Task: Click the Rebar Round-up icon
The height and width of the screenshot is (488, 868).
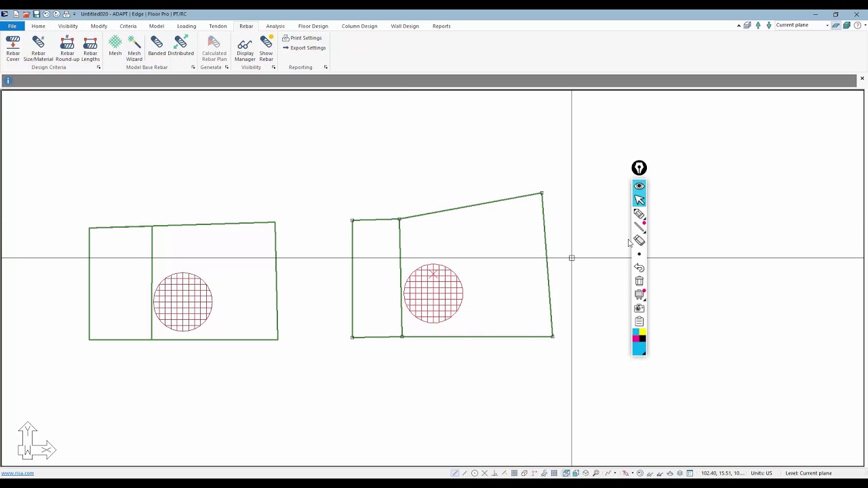Action: (67, 49)
